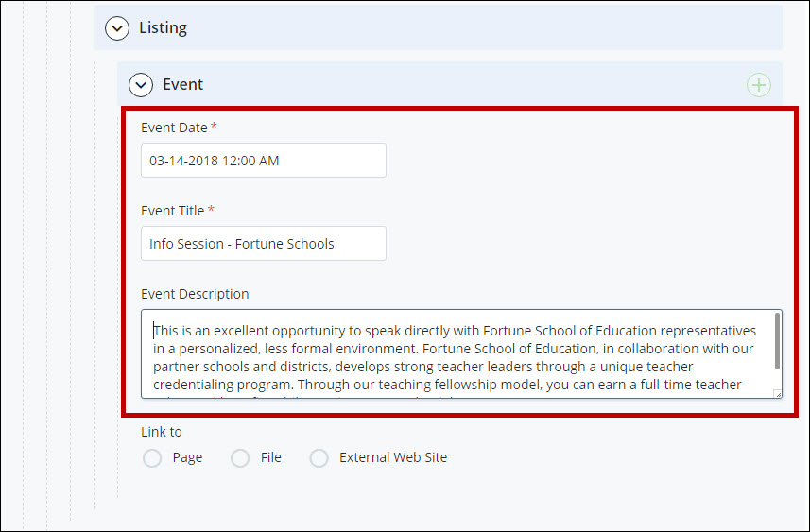810x532 pixels.
Task: Click the Event Description scrollbar thumb
Action: click(x=777, y=341)
